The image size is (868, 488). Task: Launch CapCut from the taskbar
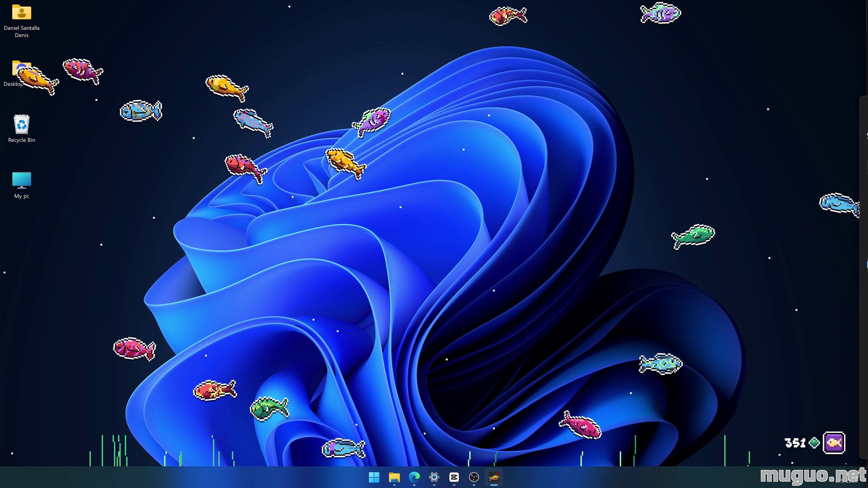(x=454, y=477)
